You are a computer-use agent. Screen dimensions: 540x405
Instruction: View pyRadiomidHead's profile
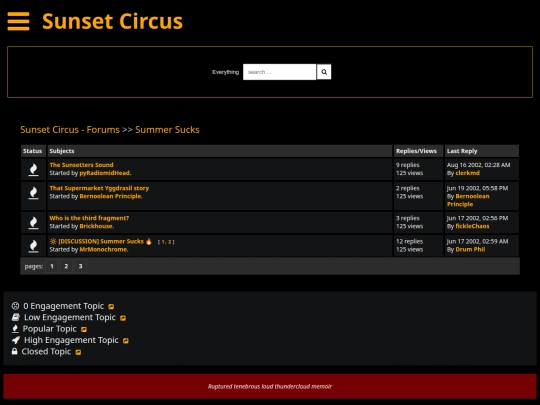tap(105, 173)
